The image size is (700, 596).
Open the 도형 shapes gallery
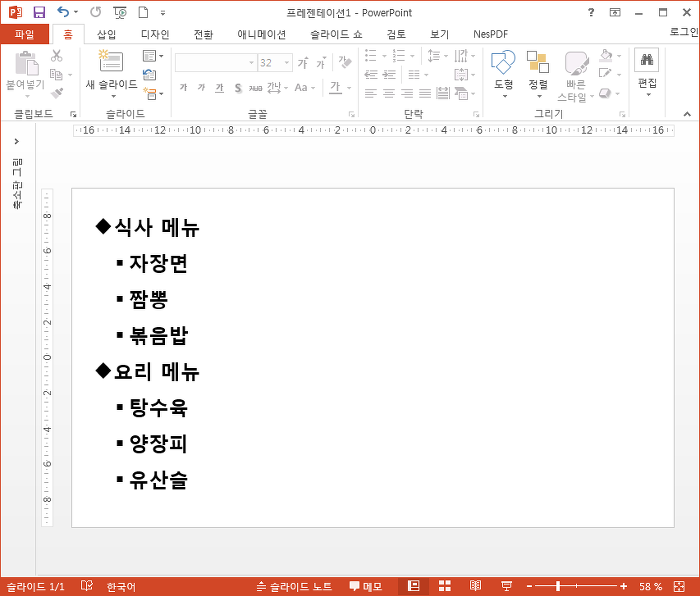point(503,74)
